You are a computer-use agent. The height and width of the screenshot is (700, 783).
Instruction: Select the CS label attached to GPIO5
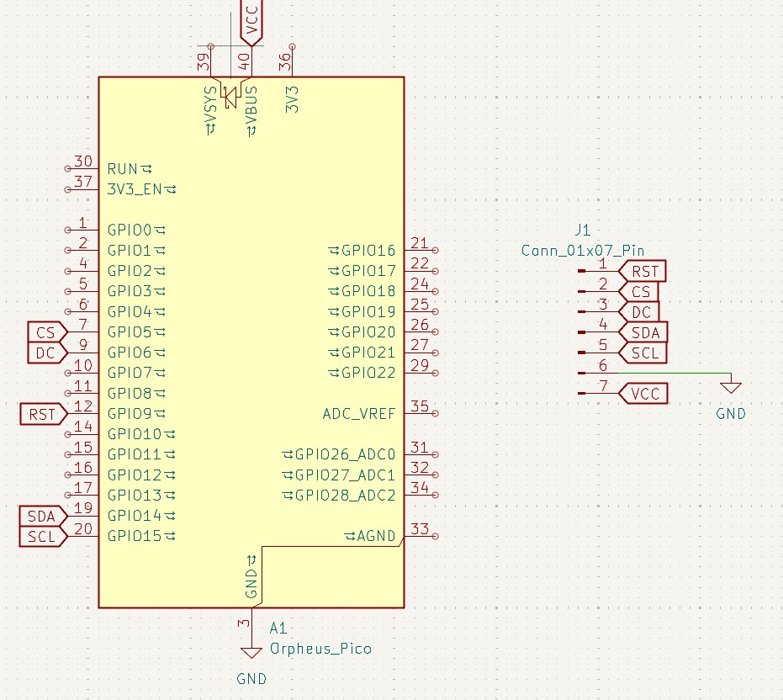(x=46, y=331)
